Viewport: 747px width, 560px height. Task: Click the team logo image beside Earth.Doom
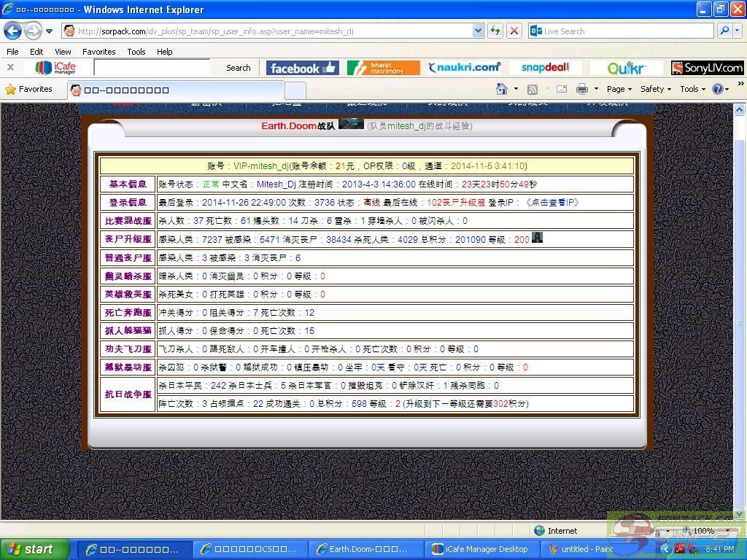[351, 124]
